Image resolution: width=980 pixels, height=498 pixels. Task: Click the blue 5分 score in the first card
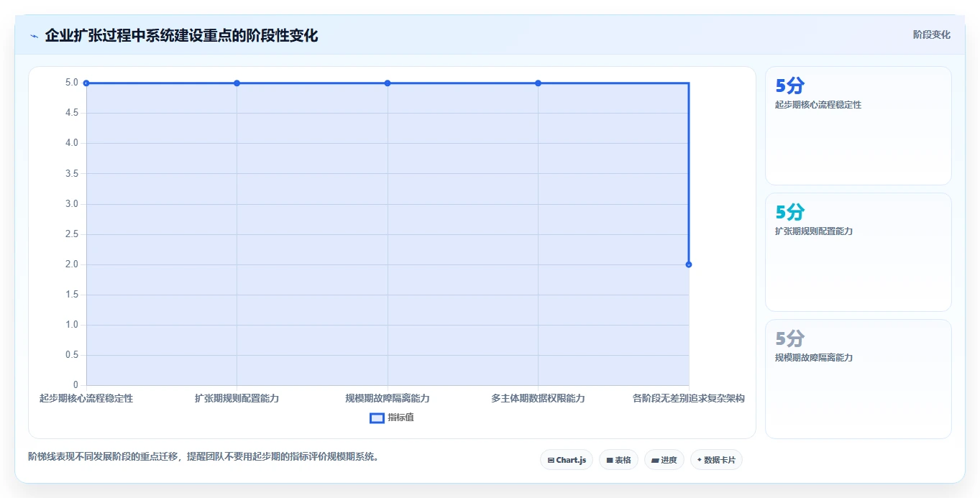789,86
